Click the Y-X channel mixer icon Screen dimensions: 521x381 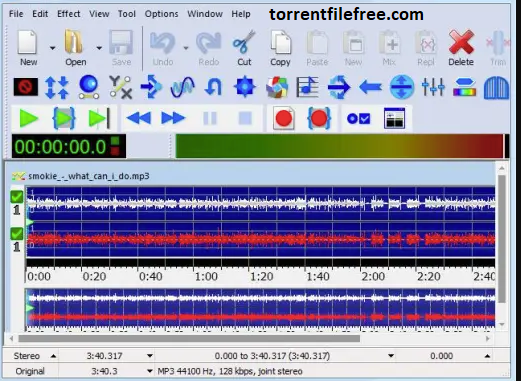(x=120, y=87)
